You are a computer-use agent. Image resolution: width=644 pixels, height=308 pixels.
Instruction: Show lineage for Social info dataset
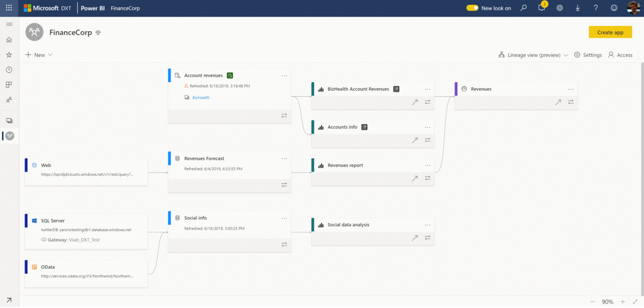click(284, 245)
